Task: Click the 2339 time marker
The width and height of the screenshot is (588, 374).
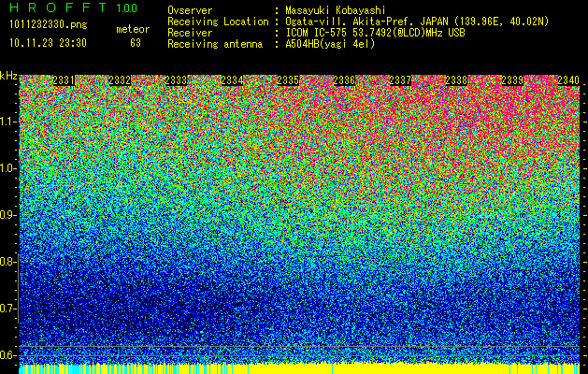Action: pyautogui.click(x=512, y=80)
